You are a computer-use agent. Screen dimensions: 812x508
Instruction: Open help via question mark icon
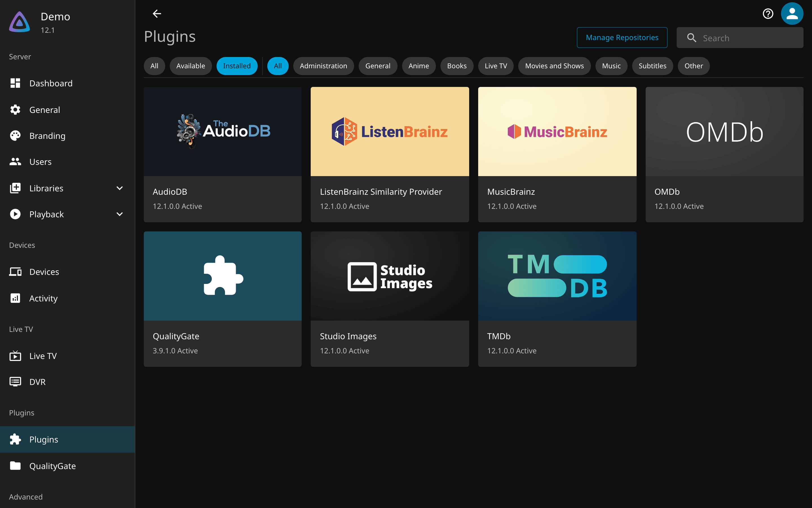pos(768,14)
